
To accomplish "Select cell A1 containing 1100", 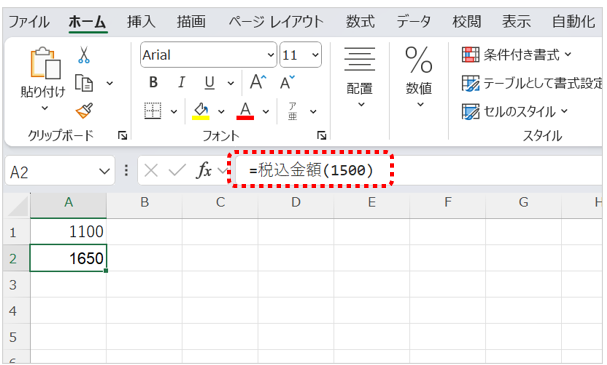I will pos(68,231).
